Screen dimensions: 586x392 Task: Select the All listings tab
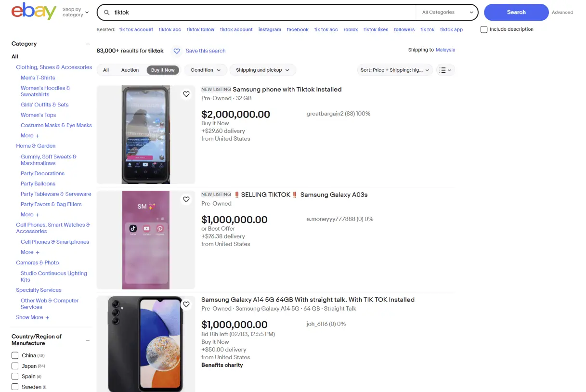pos(106,70)
